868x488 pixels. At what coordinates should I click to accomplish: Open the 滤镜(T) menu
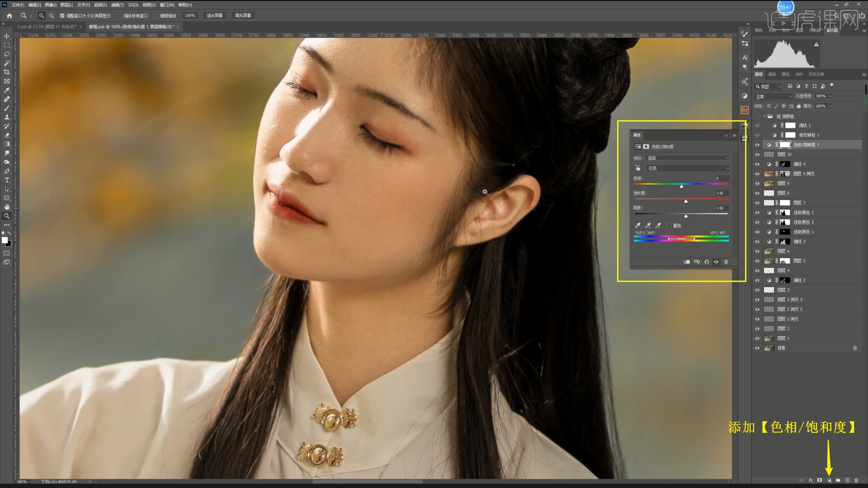(x=117, y=5)
